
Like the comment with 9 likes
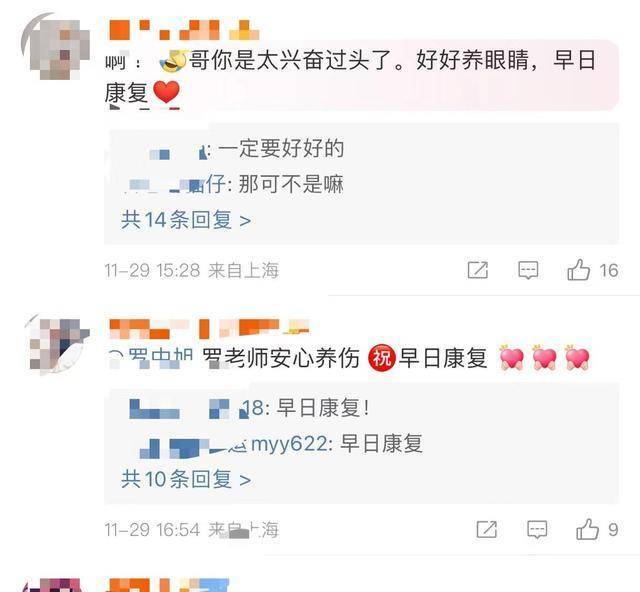pos(587,530)
